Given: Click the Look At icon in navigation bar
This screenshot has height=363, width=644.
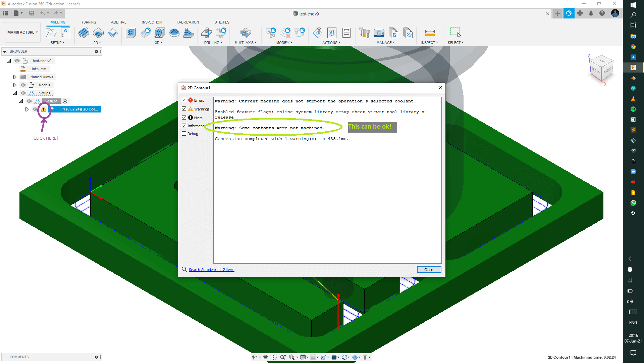Looking at the screenshot, I should [266, 357].
